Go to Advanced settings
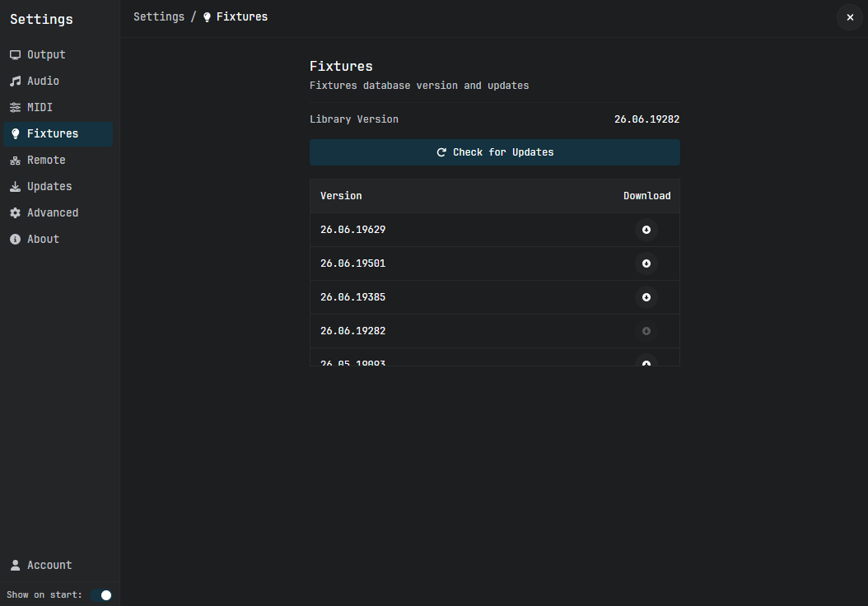 (x=58, y=213)
